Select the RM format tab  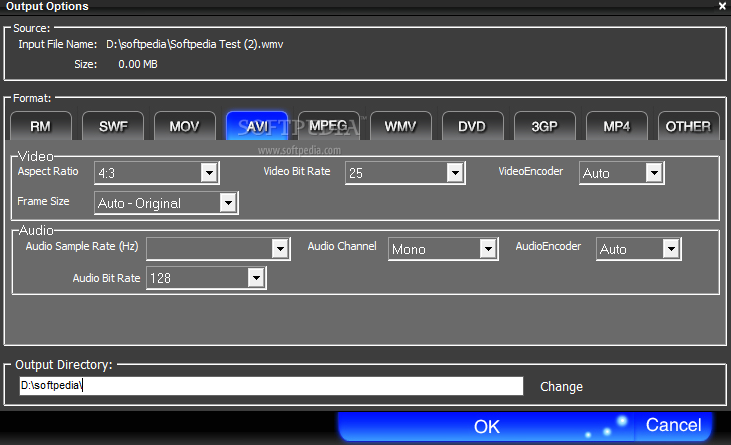click(41, 126)
